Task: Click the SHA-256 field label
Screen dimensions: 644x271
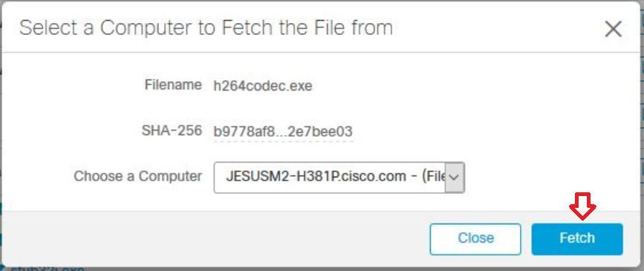Action: (x=172, y=131)
